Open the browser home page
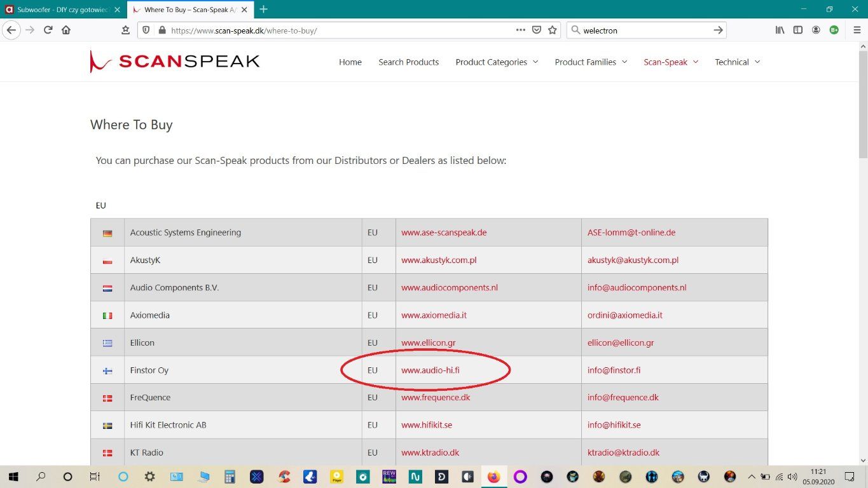 (66, 30)
